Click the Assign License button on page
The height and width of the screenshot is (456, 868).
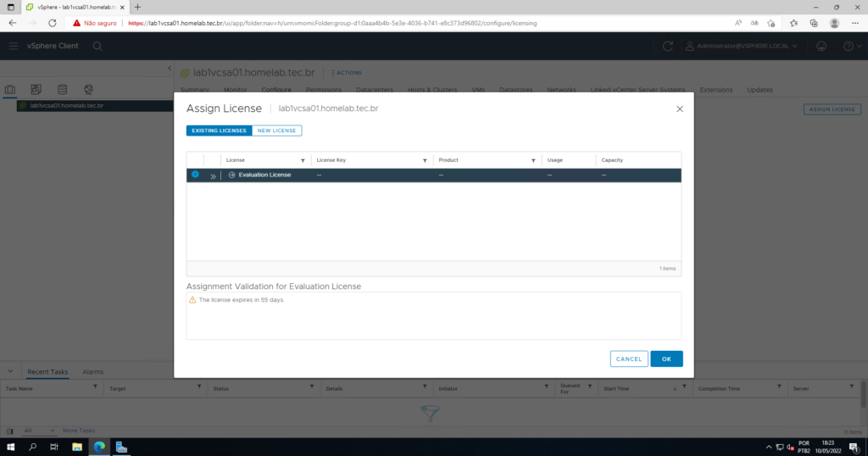[832, 109]
